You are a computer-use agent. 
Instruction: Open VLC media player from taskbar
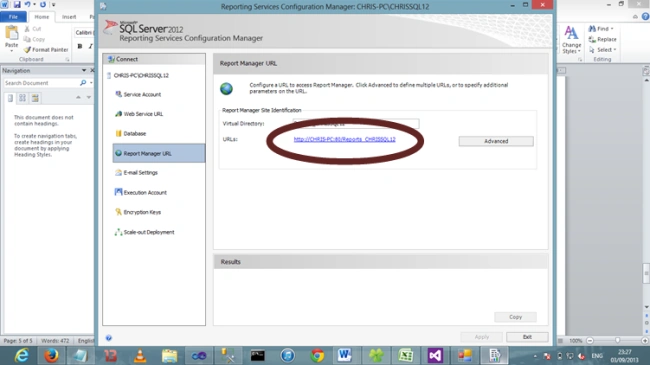click(140, 355)
